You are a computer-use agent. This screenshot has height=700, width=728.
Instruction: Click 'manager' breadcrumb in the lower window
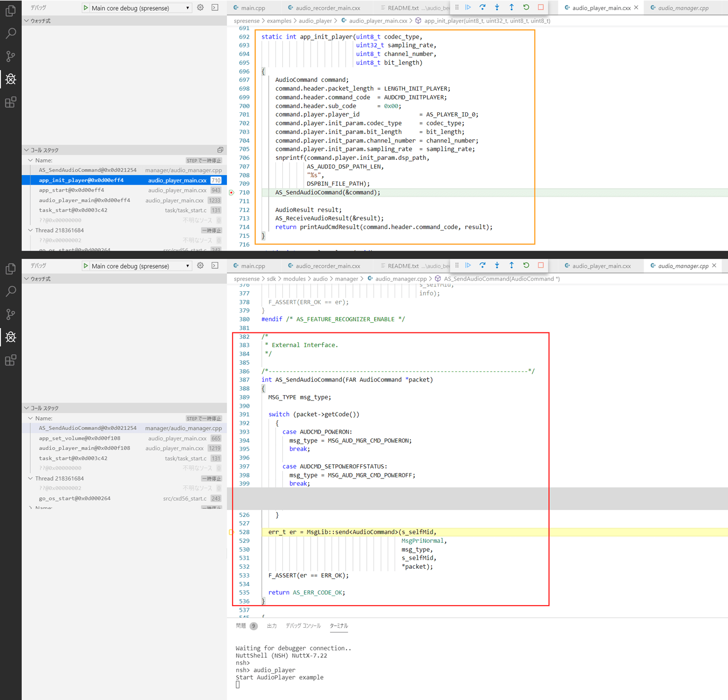[x=347, y=279]
